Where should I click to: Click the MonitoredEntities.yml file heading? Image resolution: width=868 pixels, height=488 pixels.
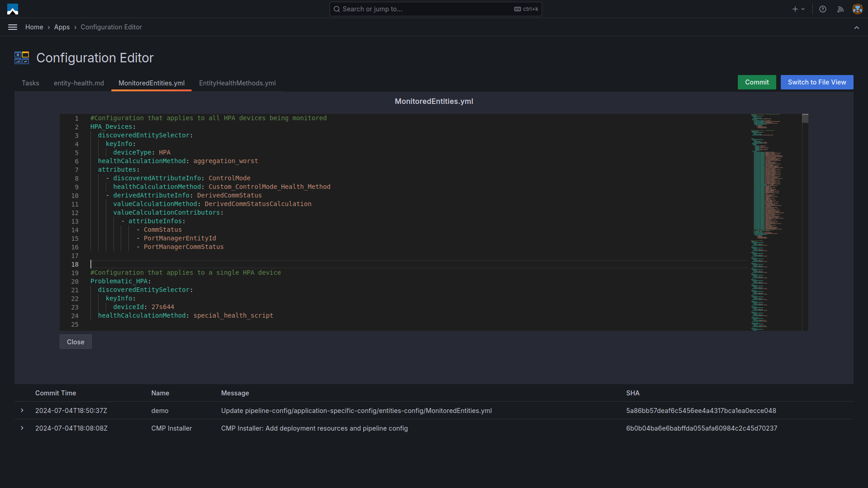(x=434, y=102)
